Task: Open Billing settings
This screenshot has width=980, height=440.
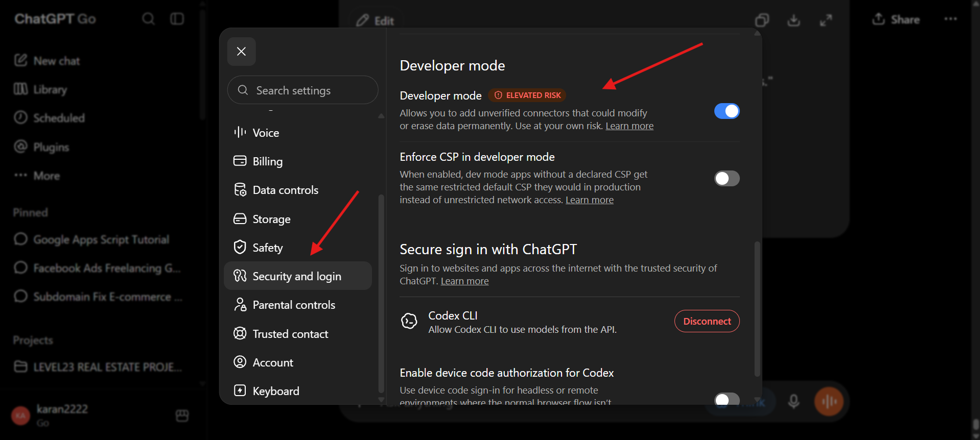Action: 298,161
